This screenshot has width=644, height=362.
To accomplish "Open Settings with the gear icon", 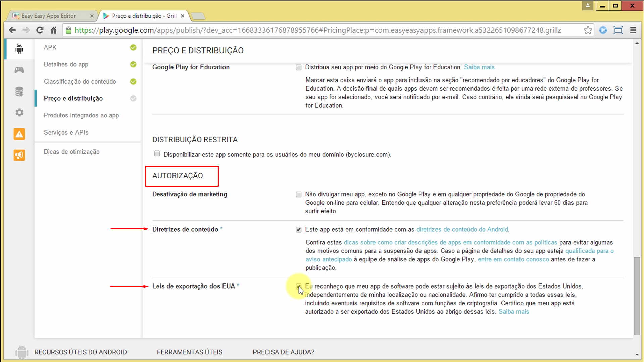I will [x=19, y=112].
